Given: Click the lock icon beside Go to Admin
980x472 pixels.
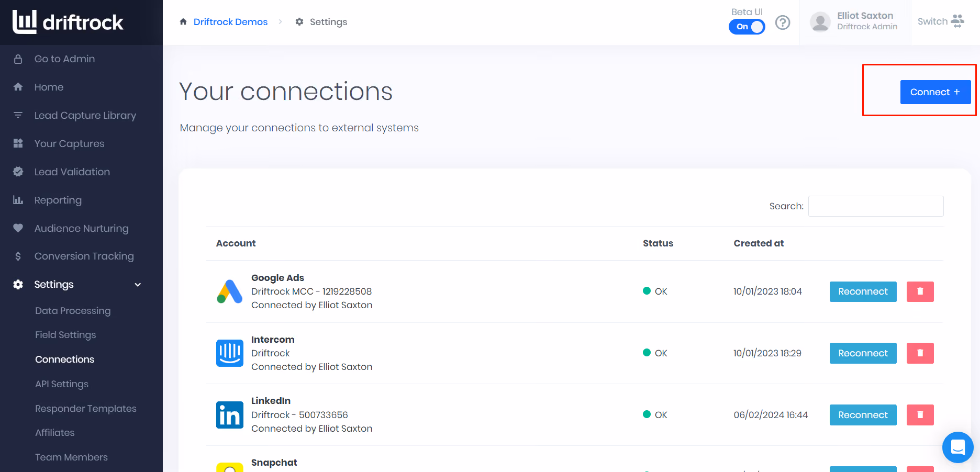Looking at the screenshot, I should coord(18,59).
